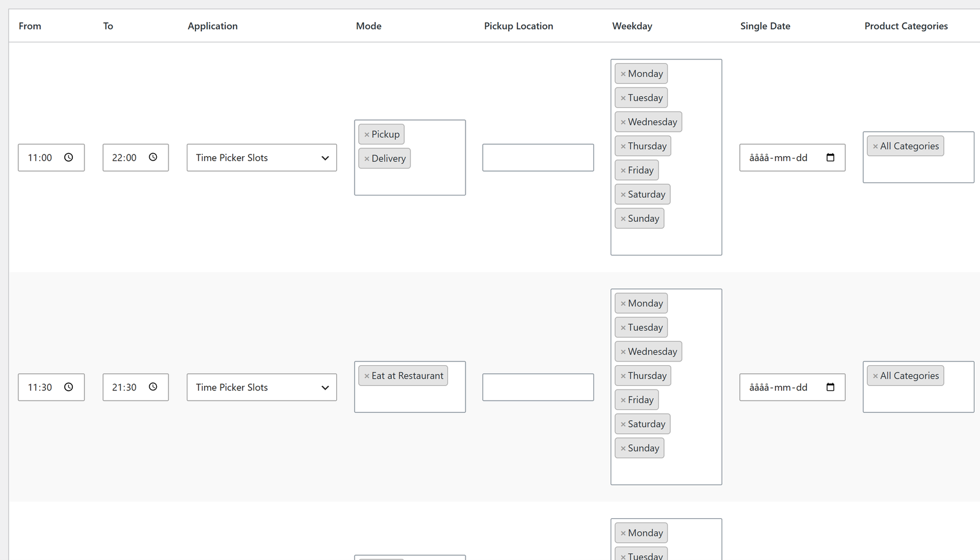Click the Pickup Location column header
The image size is (980, 560).
(x=518, y=26)
